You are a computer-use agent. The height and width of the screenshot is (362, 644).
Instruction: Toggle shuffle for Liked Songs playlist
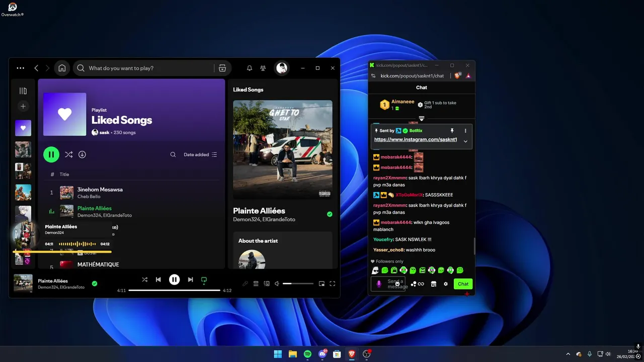coord(68,154)
